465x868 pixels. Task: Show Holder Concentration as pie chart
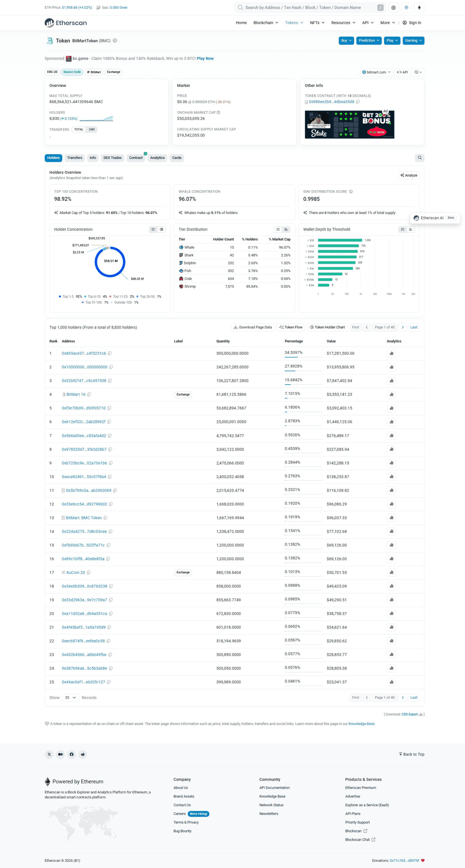pyautogui.click(x=162, y=229)
